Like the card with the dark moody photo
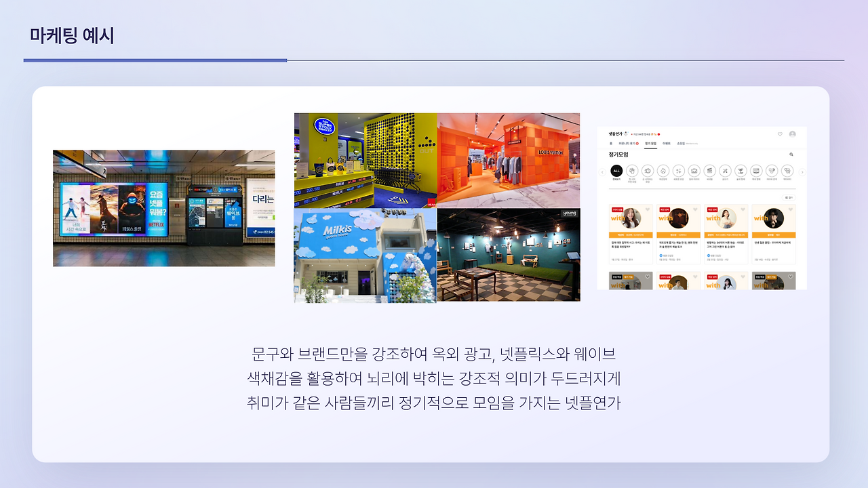868x488 pixels. [696, 209]
